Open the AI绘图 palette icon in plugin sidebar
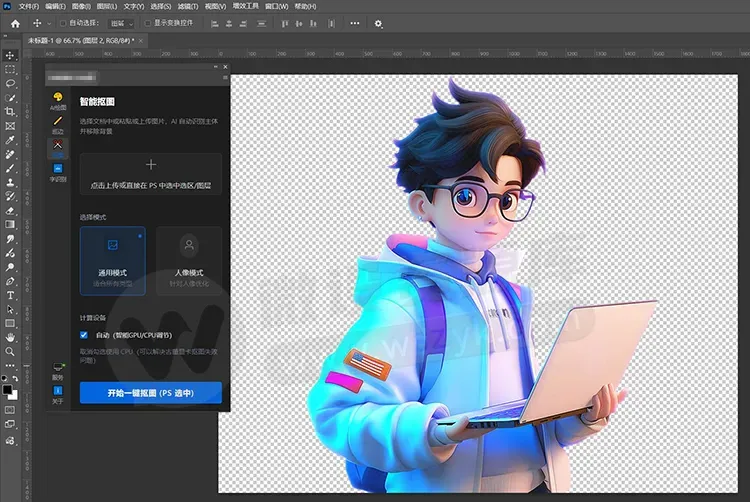The image size is (750, 502). tap(58, 101)
